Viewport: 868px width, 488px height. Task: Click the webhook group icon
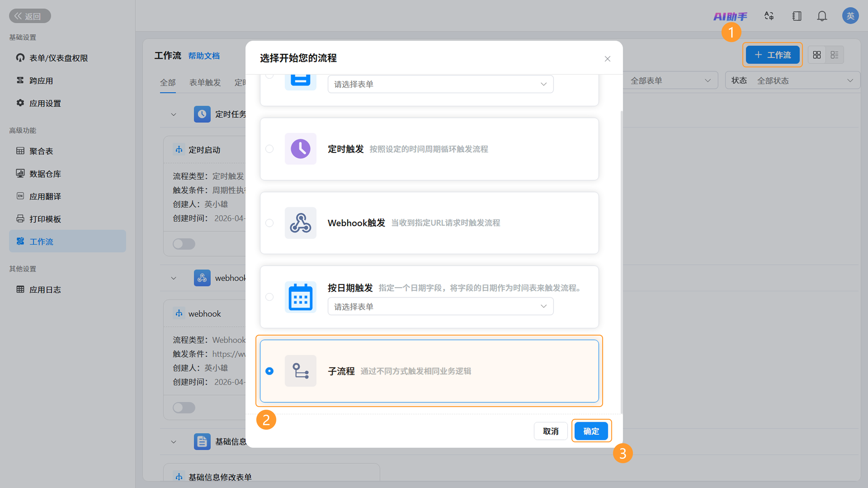click(202, 278)
